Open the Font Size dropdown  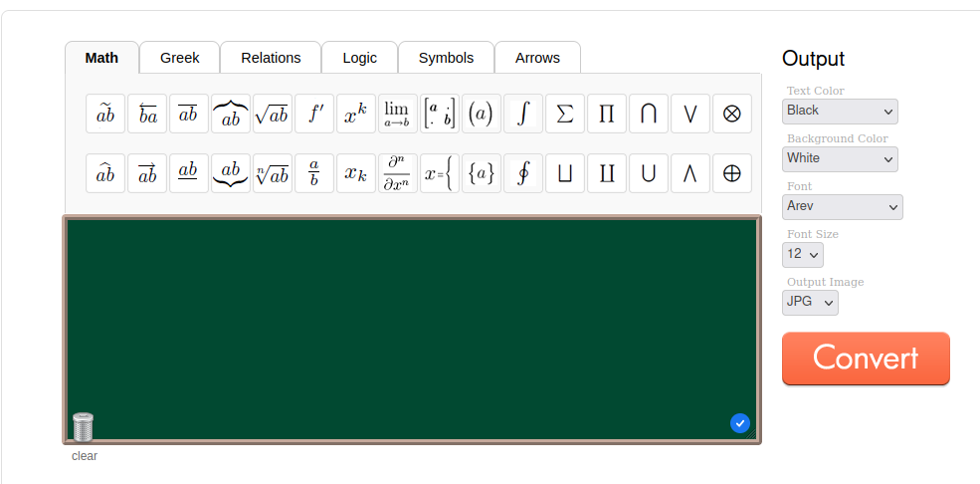(803, 255)
